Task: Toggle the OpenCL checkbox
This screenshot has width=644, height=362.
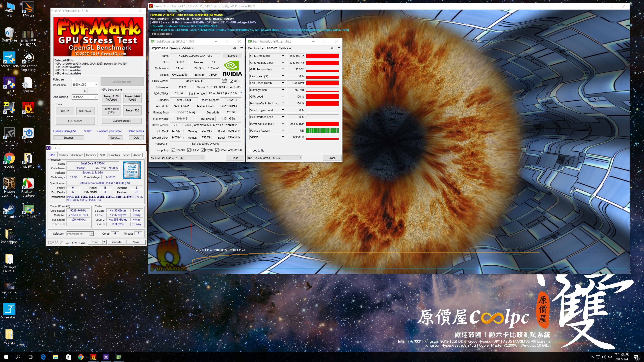Action: pyautogui.click(x=173, y=150)
